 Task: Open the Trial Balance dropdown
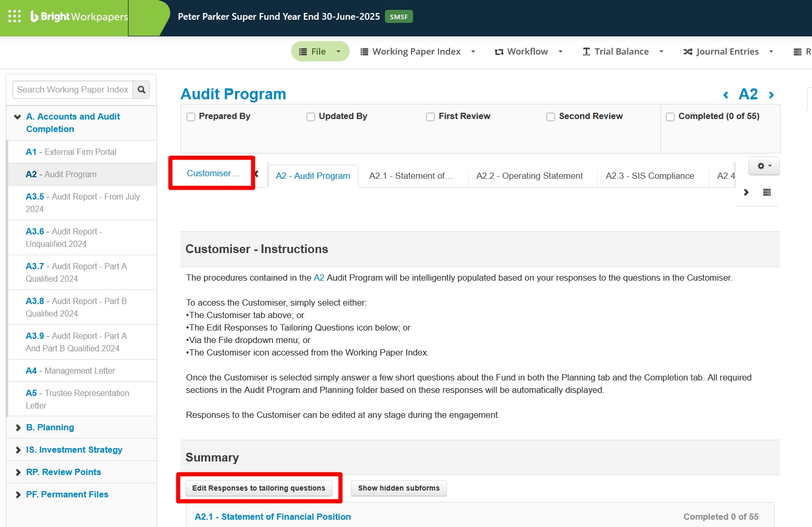(623, 51)
